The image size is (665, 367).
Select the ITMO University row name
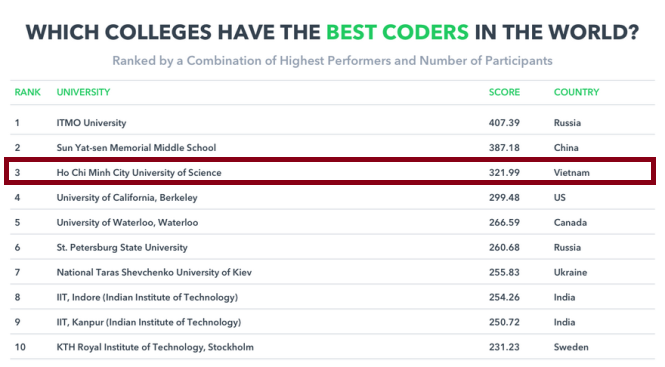coord(91,123)
